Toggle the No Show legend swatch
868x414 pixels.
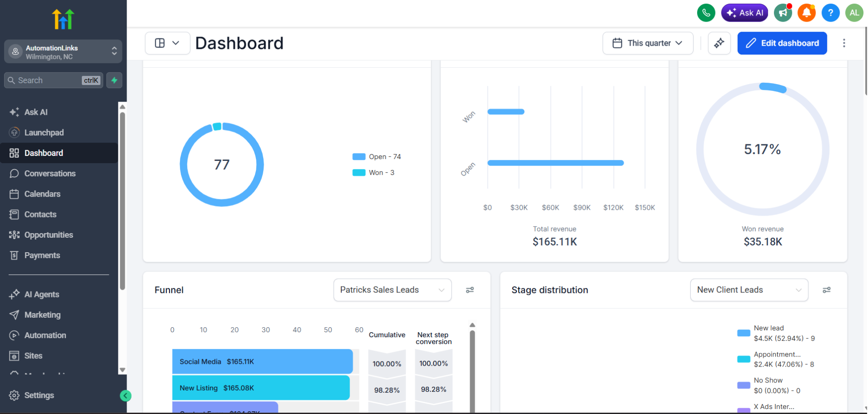(744, 386)
